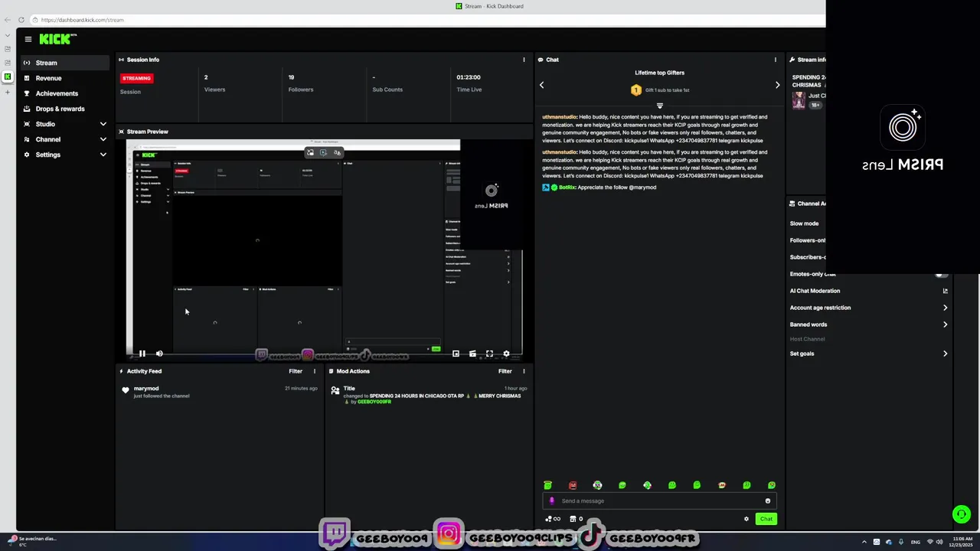Viewport: 980px width, 551px height.
Task: Expand Banned words settings
Action: [869, 324]
